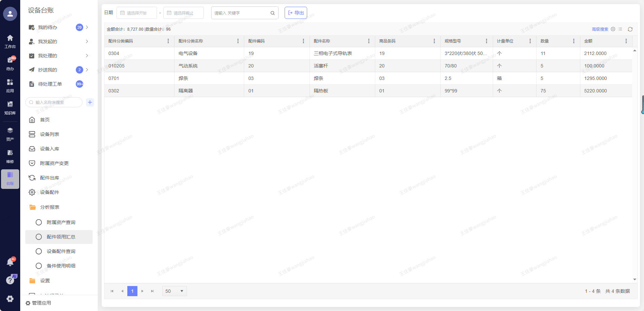Click the 高级搜索 link
The image size is (644, 311).
pos(600,29)
